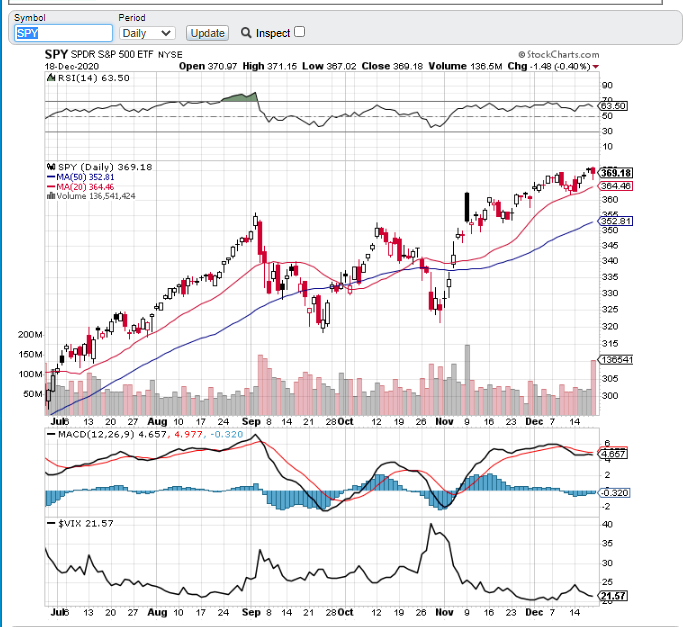Image resolution: width=683 pixels, height=627 pixels.
Task: Click the Volume legend bar icon
Action: 51,196
